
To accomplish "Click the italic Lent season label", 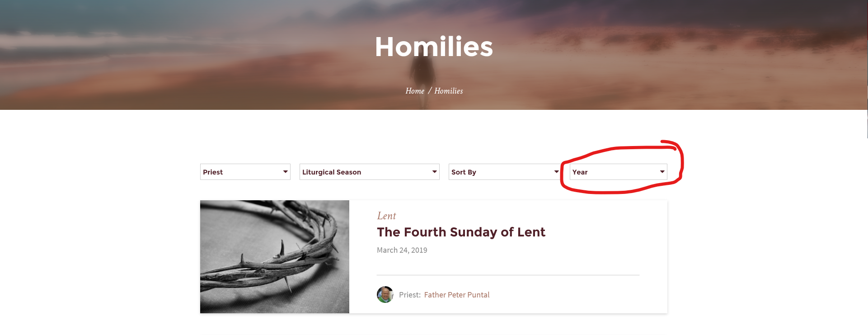I will click(386, 216).
